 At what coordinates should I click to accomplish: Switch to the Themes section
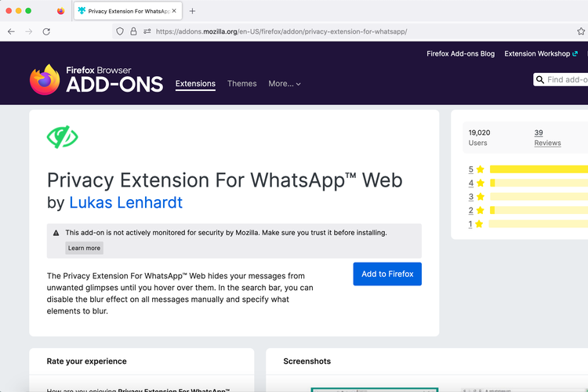[x=241, y=84]
